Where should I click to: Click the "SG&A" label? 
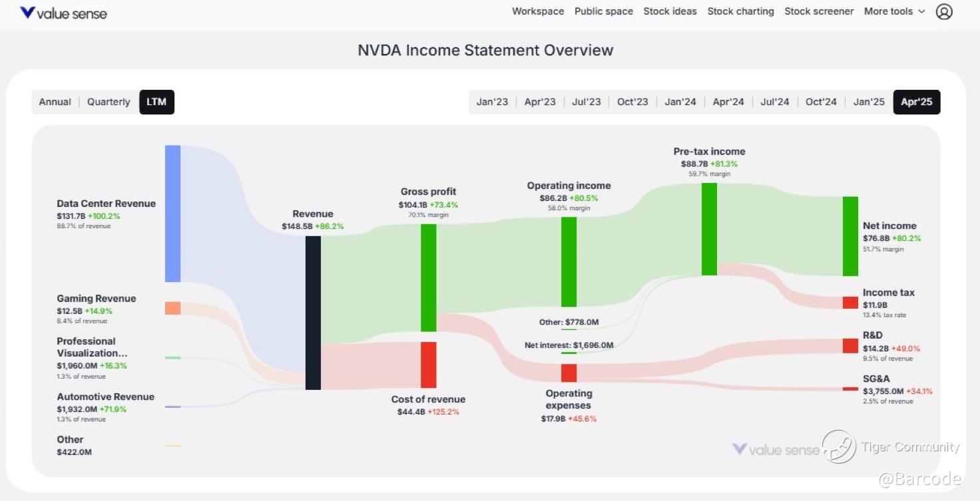pyautogui.click(x=876, y=379)
